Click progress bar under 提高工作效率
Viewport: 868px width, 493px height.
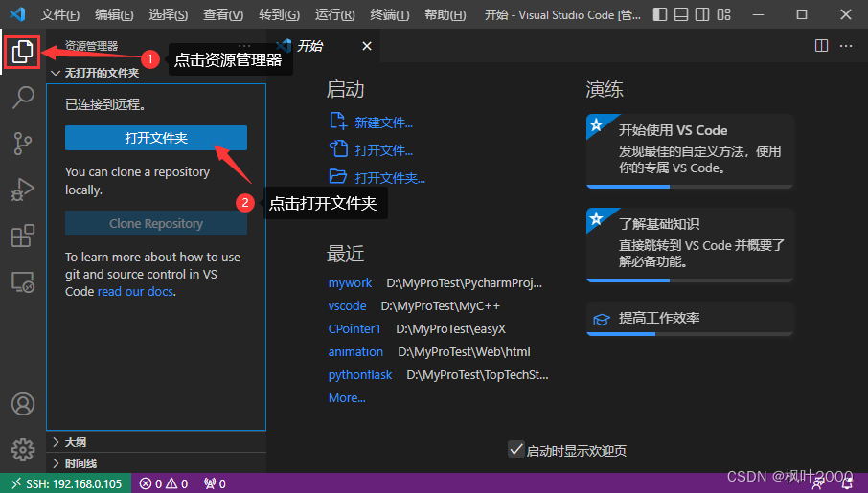(690, 334)
